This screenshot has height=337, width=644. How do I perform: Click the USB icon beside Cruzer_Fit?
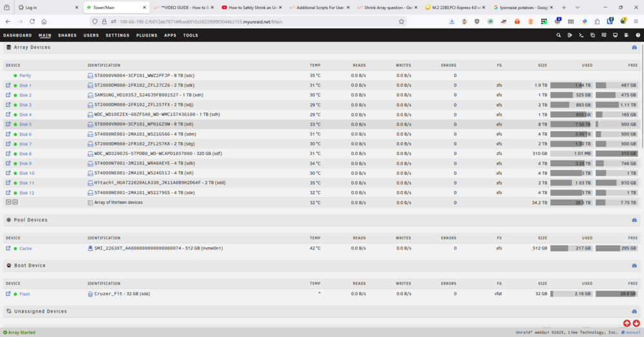click(90, 294)
